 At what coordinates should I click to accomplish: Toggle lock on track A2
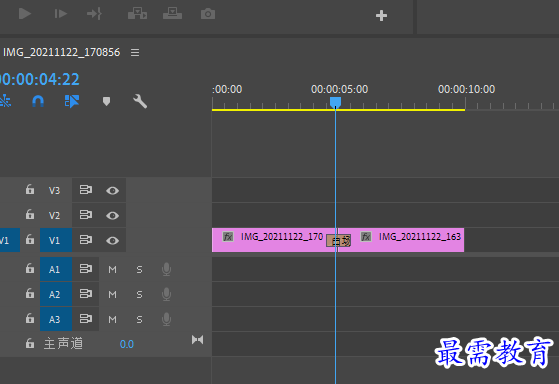(30, 293)
